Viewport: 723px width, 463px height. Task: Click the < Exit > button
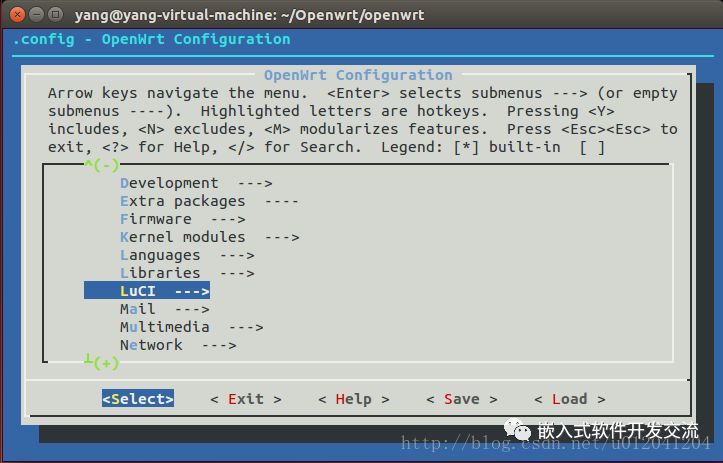click(246, 399)
